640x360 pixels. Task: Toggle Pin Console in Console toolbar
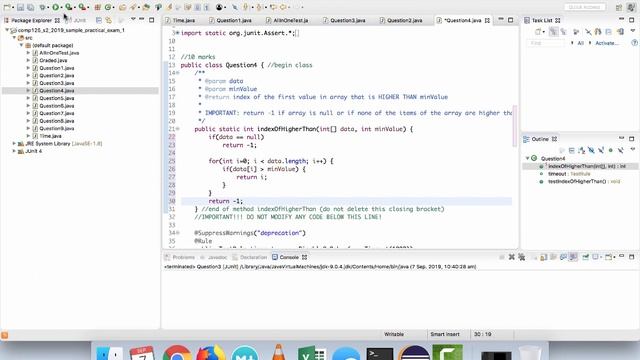tap(585, 257)
